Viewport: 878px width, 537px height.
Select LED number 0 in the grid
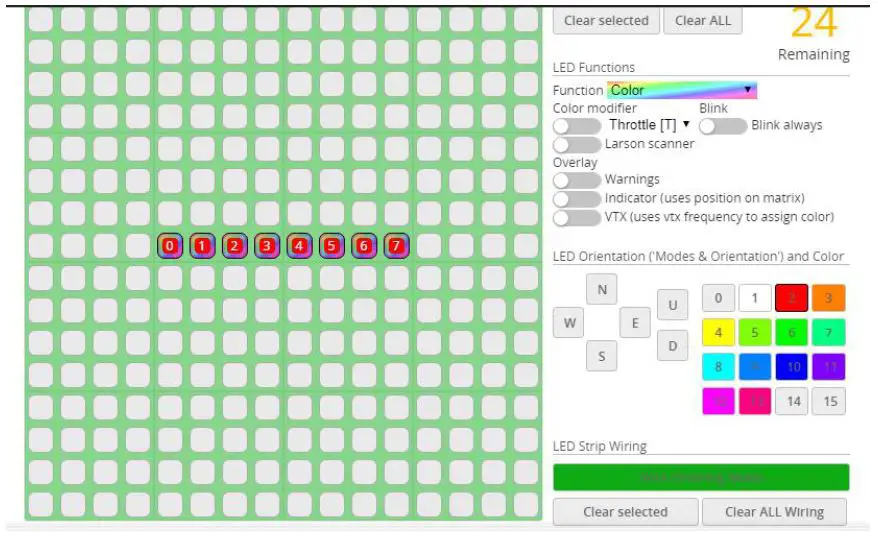[x=170, y=246]
